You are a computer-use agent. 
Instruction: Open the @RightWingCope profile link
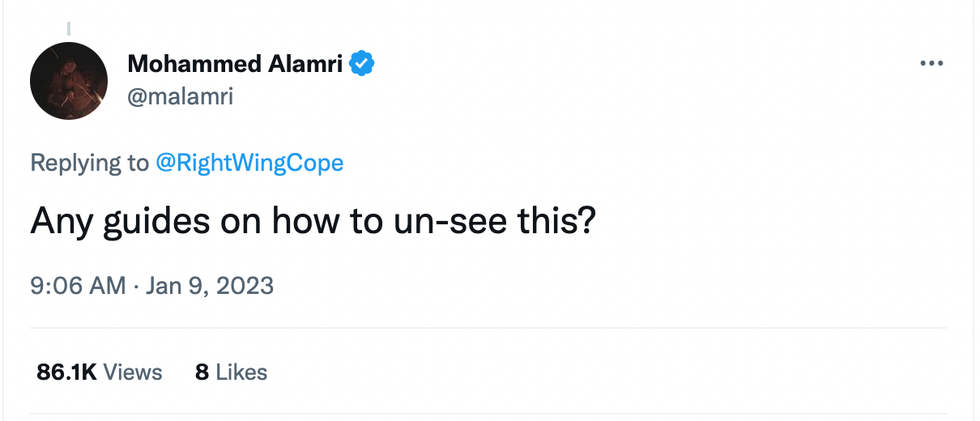pyautogui.click(x=249, y=163)
